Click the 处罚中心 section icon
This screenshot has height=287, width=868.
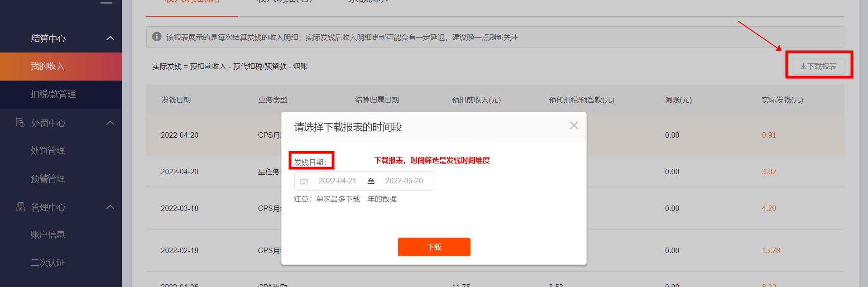pyautogui.click(x=20, y=123)
